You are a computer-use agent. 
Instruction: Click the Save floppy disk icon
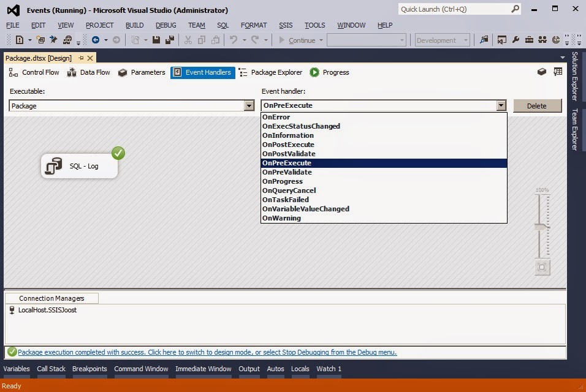[156, 40]
